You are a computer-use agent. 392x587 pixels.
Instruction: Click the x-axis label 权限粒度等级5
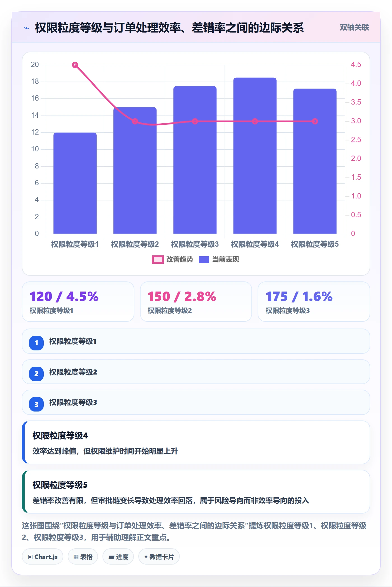(315, 244)
